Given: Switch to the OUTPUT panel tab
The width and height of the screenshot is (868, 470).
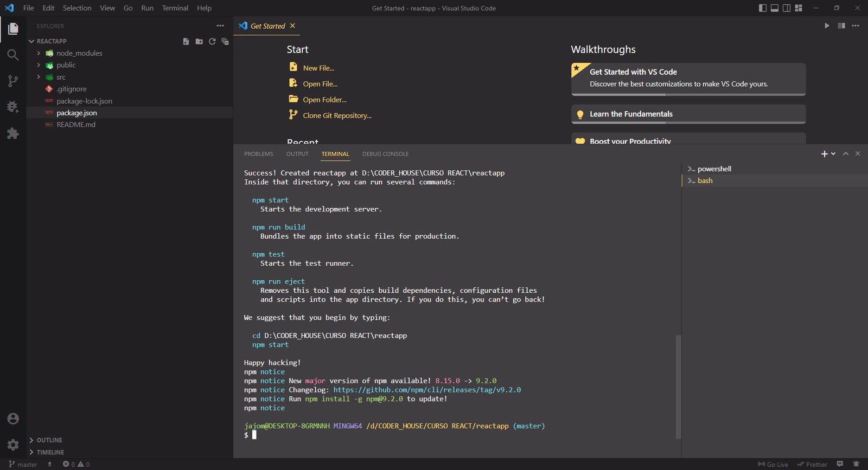Looking at the screenshot, I should pyautogui.click(x=297, y=154).
